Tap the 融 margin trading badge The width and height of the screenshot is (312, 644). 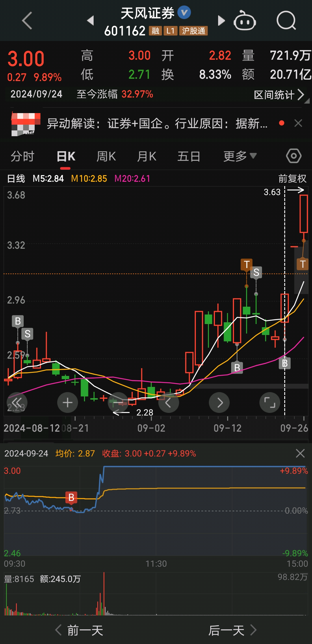coord(155,31)
